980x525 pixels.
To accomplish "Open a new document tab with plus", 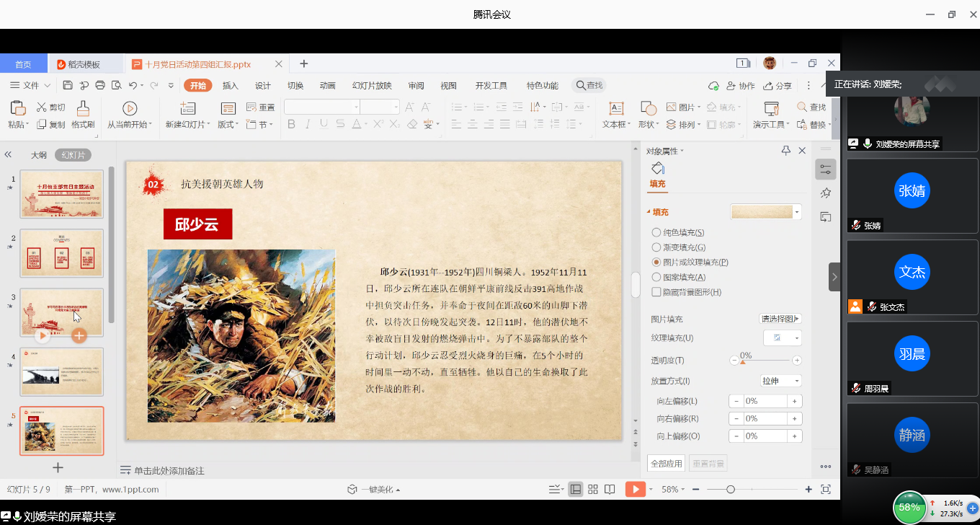I will coord(303,64).
